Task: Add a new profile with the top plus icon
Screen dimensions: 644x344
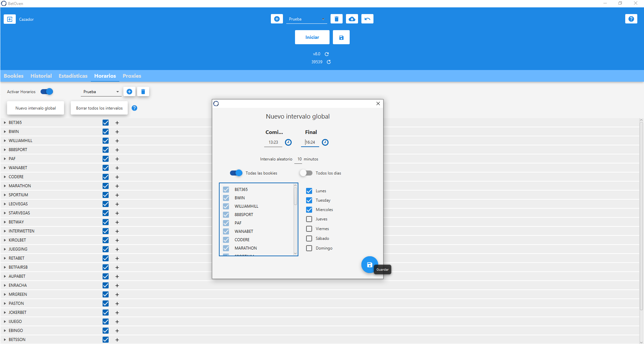Action: tap(277, 19)
